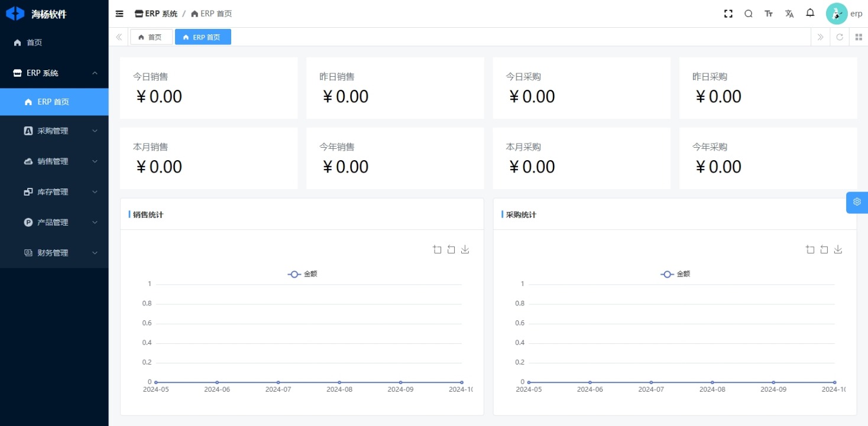Image resolution: width=868 pixels, height=426 pixels.
Task: Select ERP 首页 in the sidebar
Action: [x=54, y=102]
